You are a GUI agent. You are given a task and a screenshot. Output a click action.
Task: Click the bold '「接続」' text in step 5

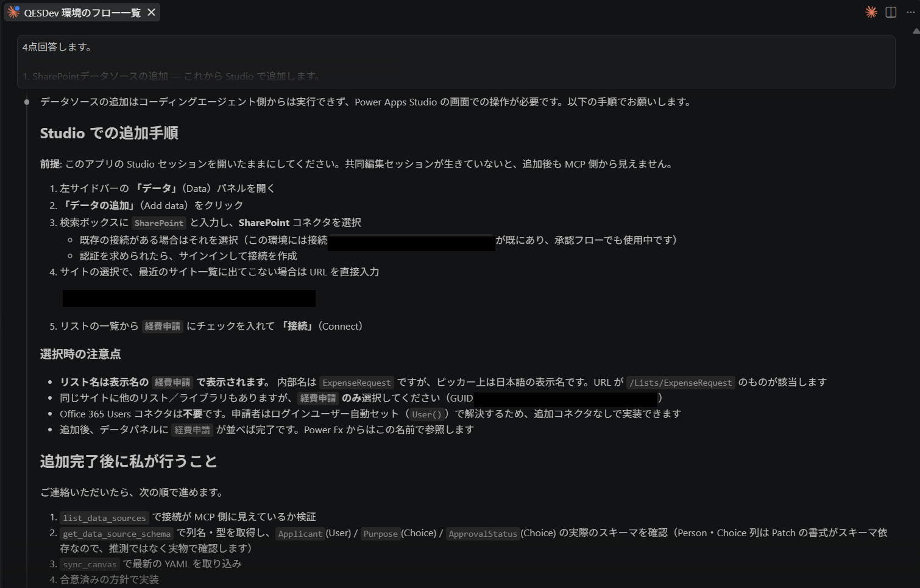297,326
